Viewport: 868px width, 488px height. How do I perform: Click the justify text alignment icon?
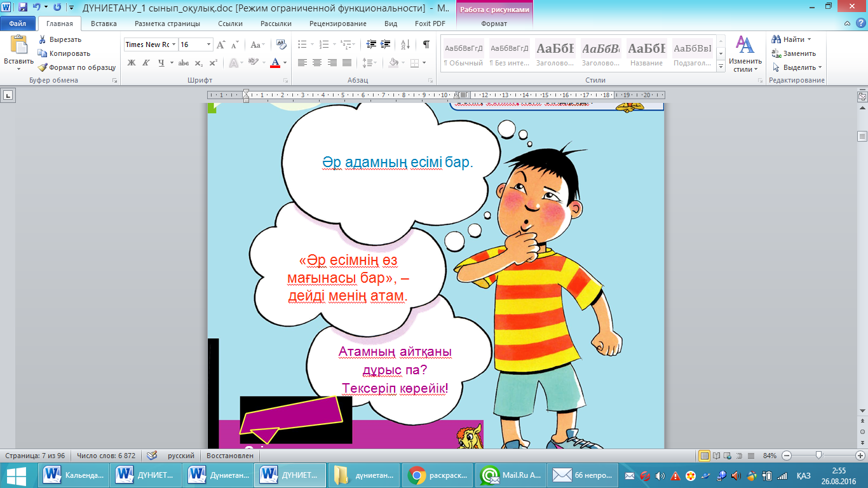(x=347, y=63)
